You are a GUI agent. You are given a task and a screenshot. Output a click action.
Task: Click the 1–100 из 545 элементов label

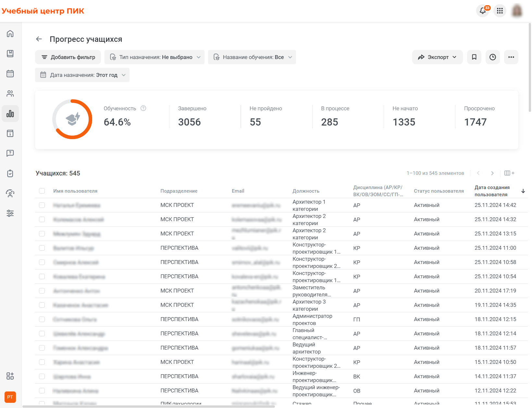point(435,173)
